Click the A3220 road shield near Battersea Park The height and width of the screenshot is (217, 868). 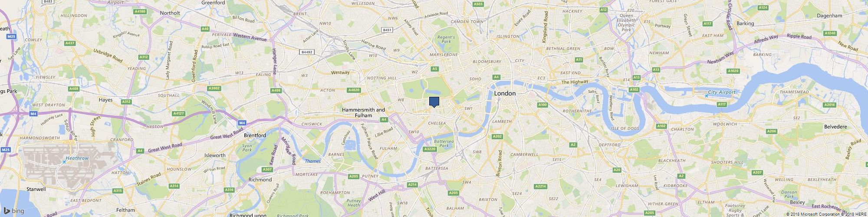(429, 149)
